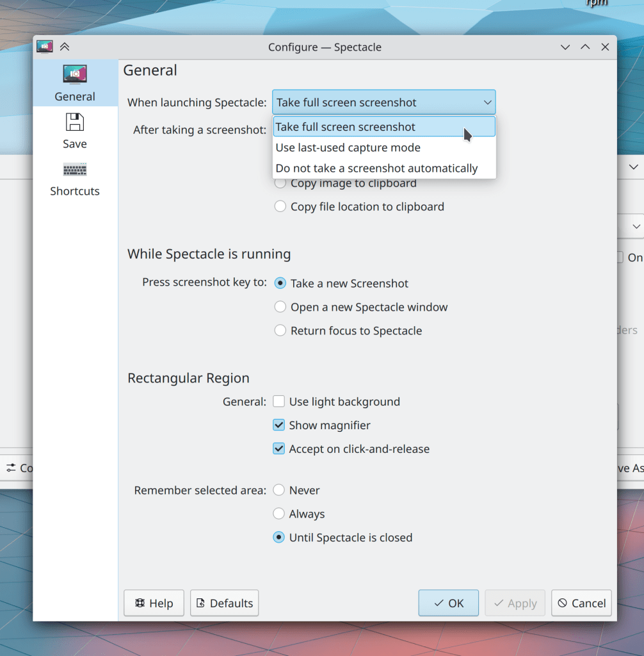Click the Spectacle app icon in title bar
The height and width of the screenshot is (656, 644).
point(45,47)
